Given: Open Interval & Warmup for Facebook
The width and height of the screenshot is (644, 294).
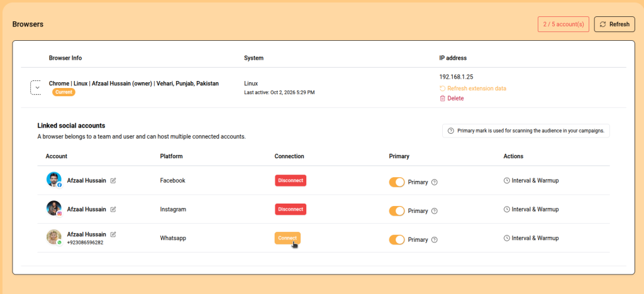Looking at the screenshot, I should (531, 180).
